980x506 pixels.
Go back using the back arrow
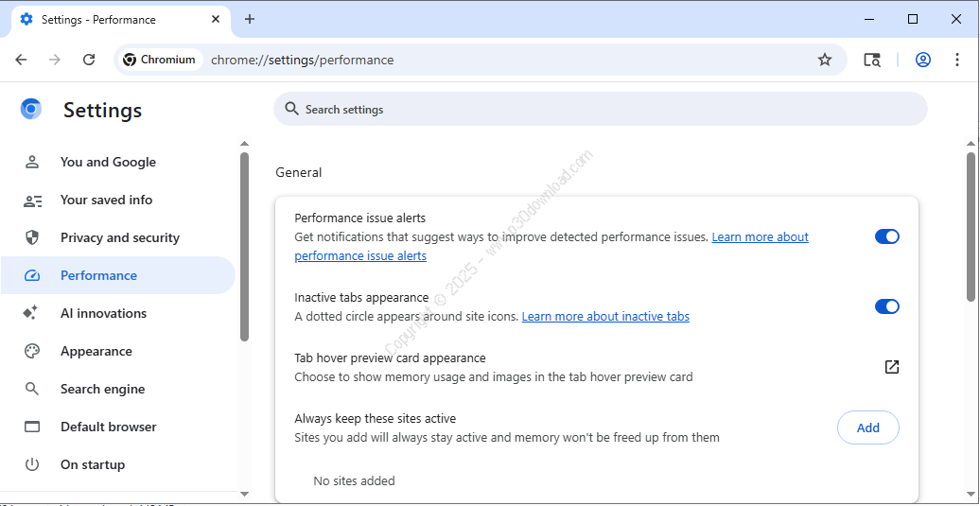click(x=21, y=60)
